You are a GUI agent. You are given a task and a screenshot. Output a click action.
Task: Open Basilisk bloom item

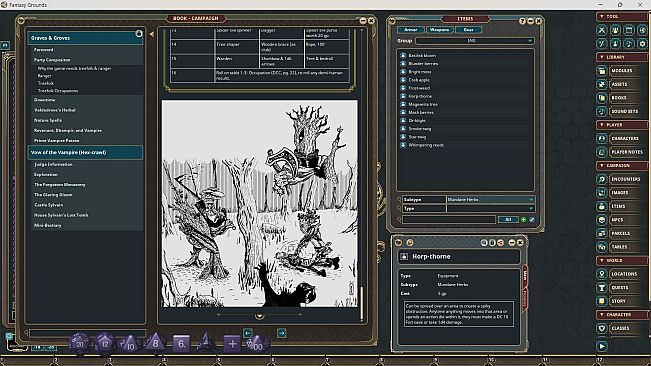pyautogui.click(x=422, y=55)
